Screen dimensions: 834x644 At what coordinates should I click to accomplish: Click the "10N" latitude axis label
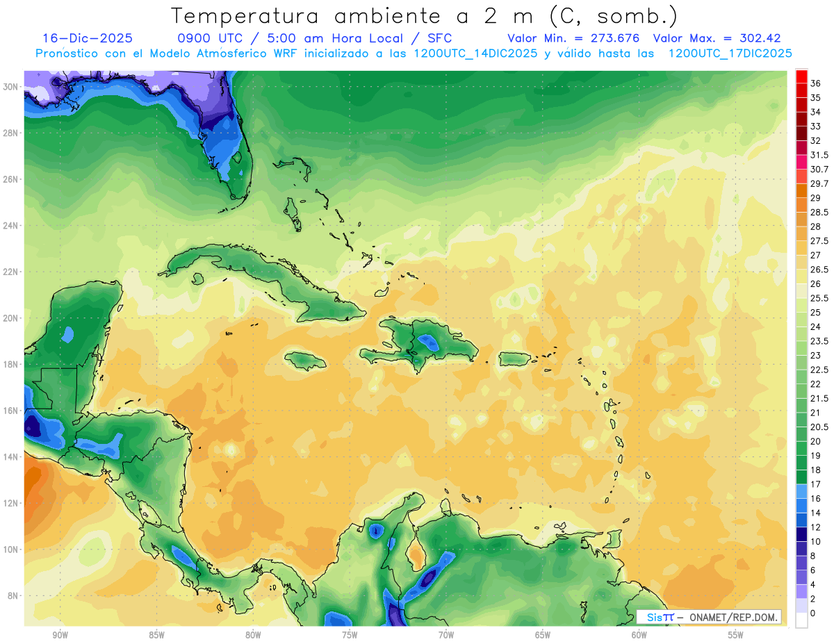(x=12, y=550)
